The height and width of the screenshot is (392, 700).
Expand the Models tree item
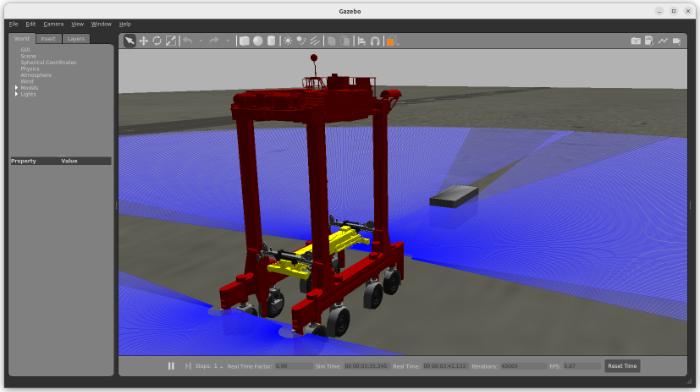[x=17, y=88]
